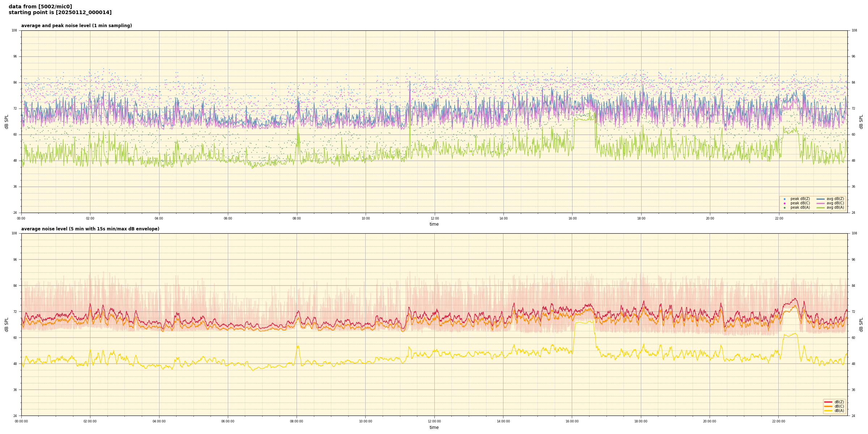Click the 08:00:00 tick on the lower time axis
The width and height of the screenshot is (868, 434).
pos(297,421)
